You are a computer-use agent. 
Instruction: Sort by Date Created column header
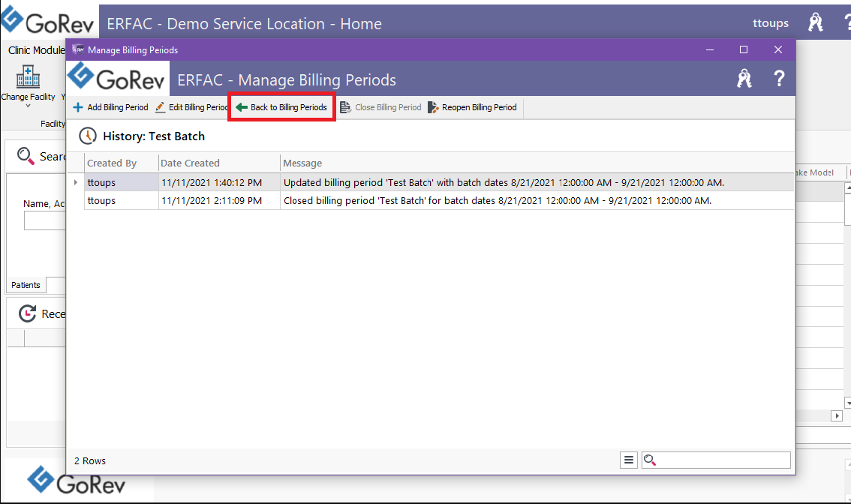[x=218, y=163]
